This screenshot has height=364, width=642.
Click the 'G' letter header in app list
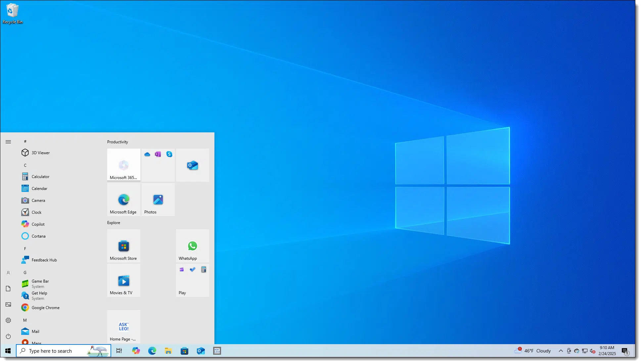pyautogui.click(x=25, y=272)
